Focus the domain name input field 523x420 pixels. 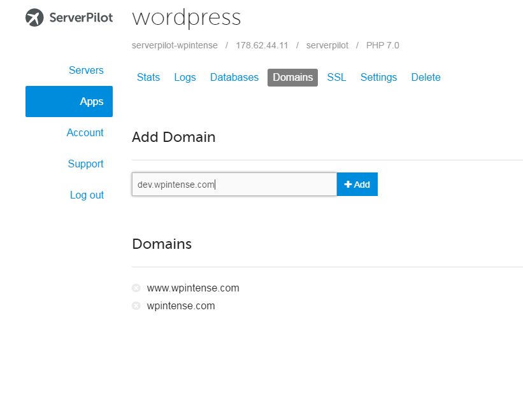234,184
